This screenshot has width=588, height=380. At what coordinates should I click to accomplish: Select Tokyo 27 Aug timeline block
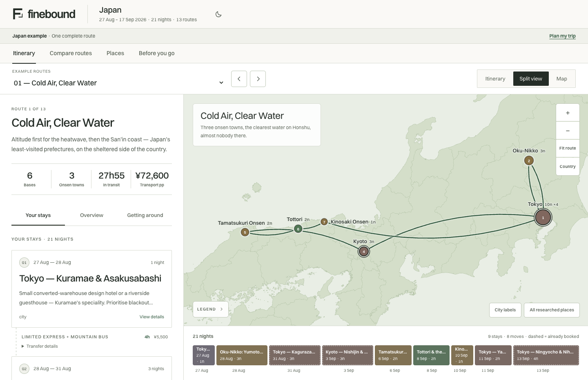coord(204,355)
